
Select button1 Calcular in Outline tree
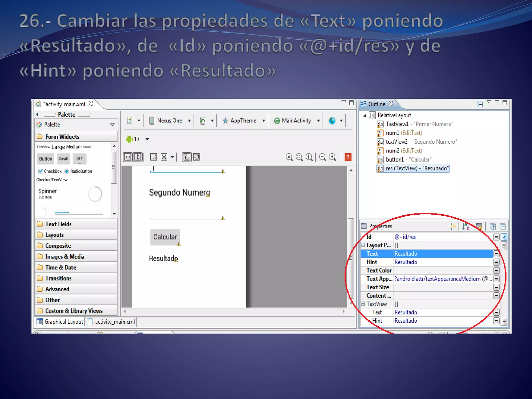pyautogui.click(x=408, y=159)
